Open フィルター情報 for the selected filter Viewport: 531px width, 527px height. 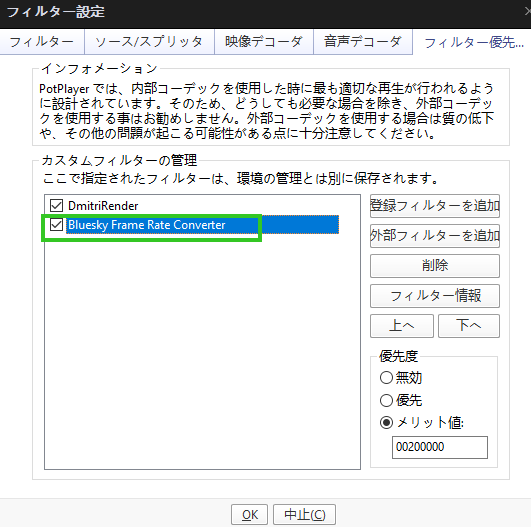click(434, 296)
